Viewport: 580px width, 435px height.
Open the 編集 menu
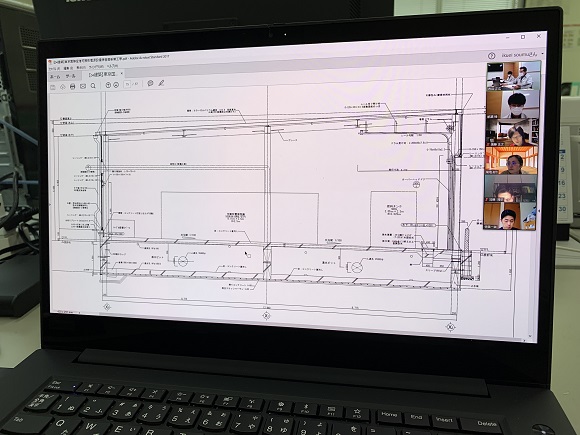point(68,68)
